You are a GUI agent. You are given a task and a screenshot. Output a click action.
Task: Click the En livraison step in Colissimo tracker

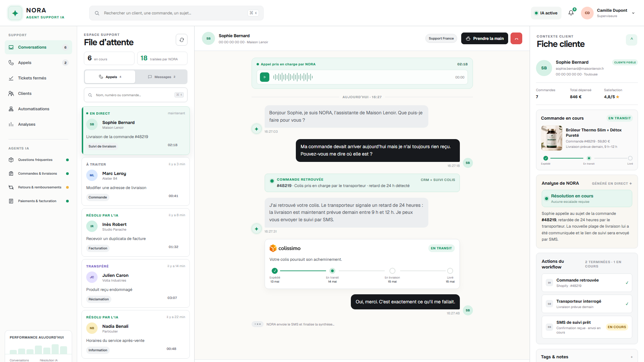click(x=392, y=271)
